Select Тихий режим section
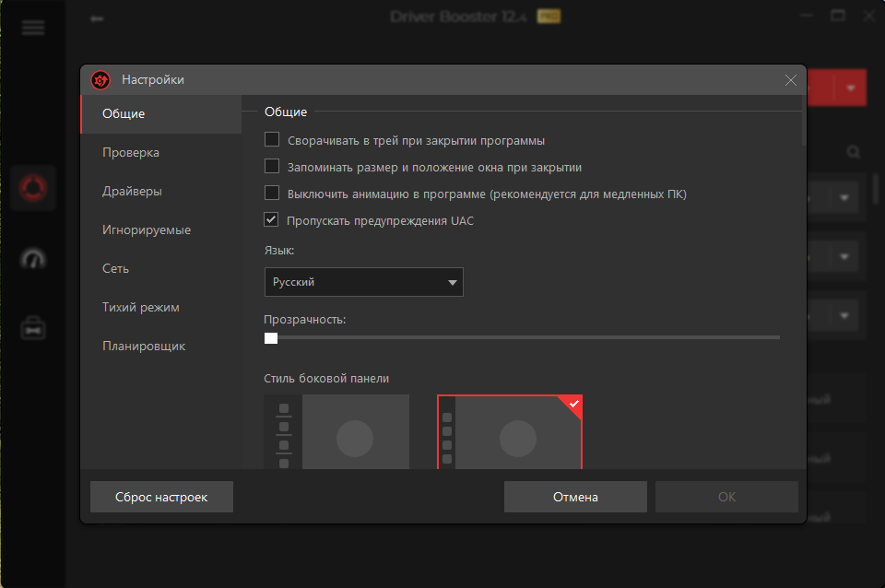 coord(160,308)
